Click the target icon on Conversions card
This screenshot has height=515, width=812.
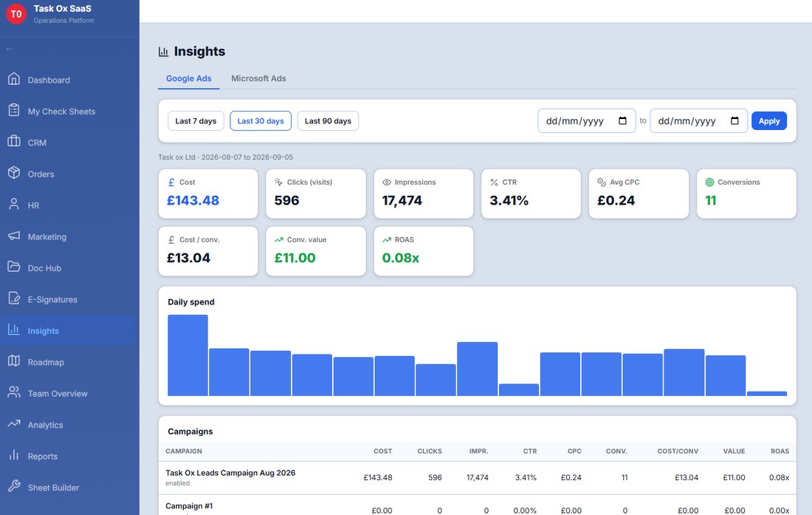click(x=709, y=183)
